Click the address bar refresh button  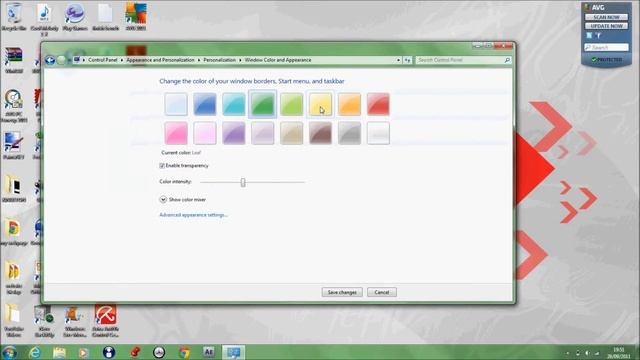coord(407,60)
